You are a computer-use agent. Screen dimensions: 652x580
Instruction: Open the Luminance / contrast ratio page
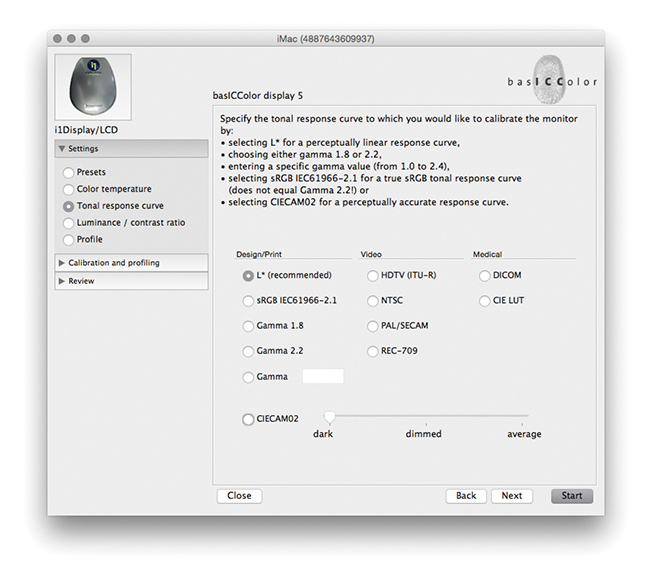(68, 223)
